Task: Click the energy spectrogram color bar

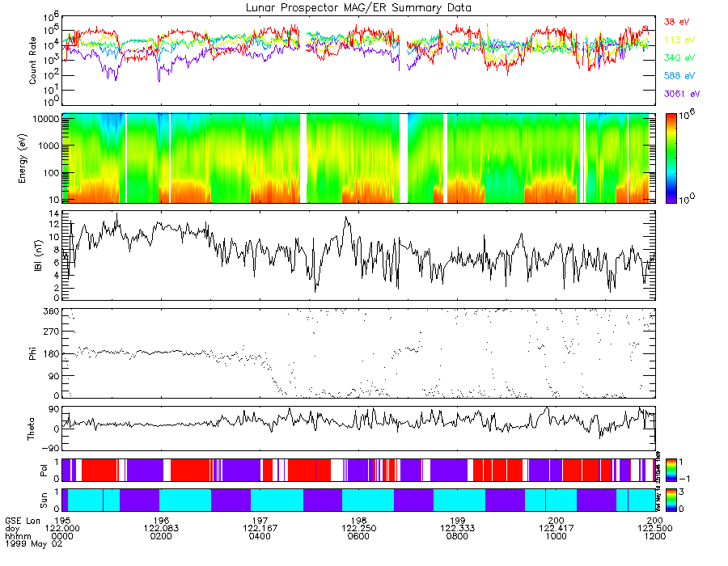Action: [x=671, y=158]
